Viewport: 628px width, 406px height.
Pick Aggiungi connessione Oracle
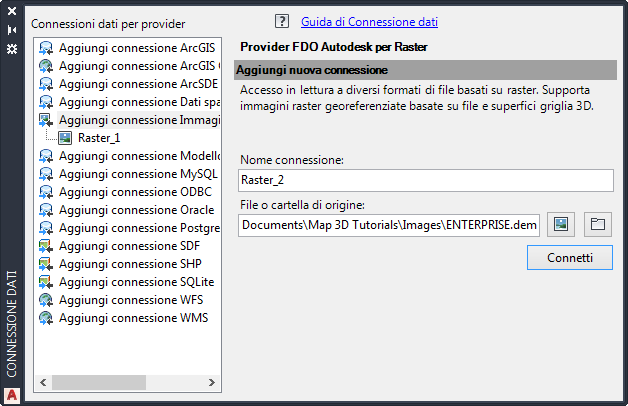136,210
